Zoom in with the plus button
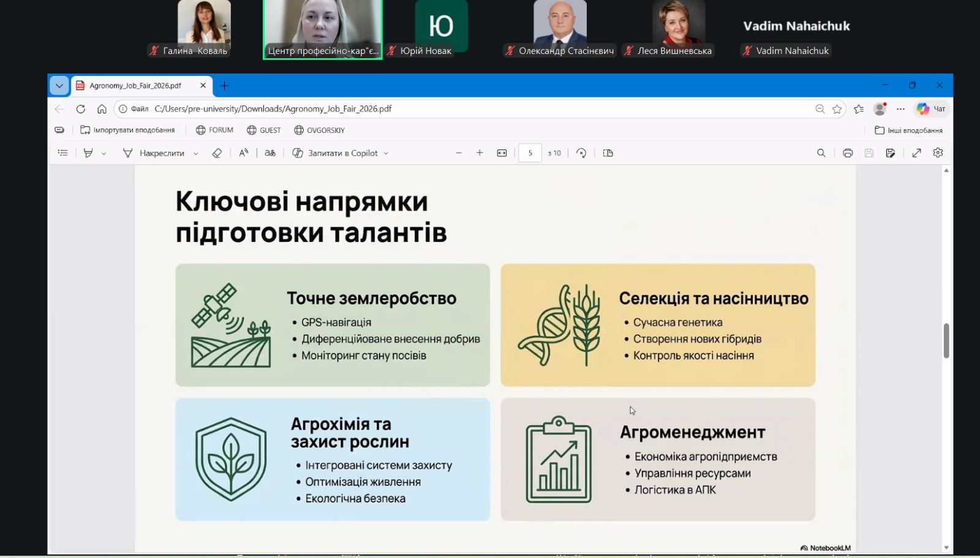The height and width of the screenshot is (558, 980). tap(480, 153)
